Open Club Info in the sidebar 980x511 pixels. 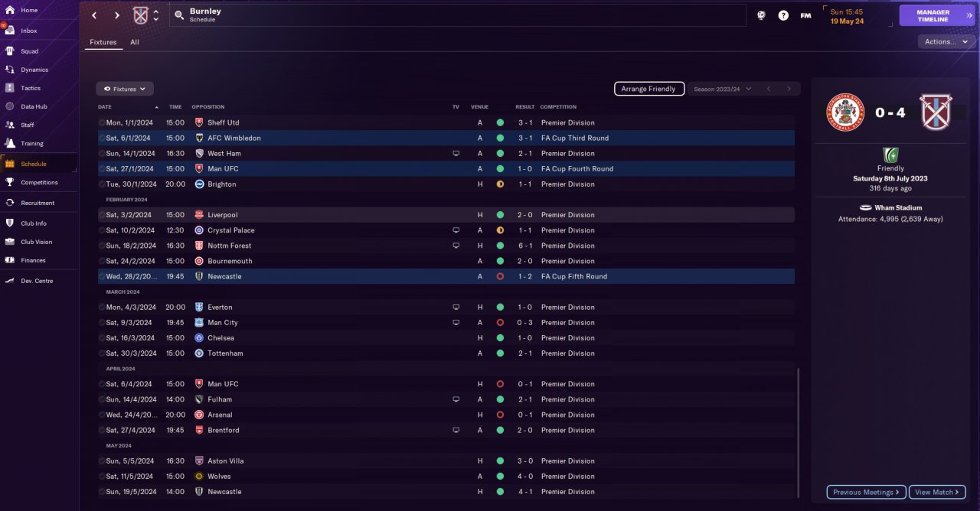point(38,223)
